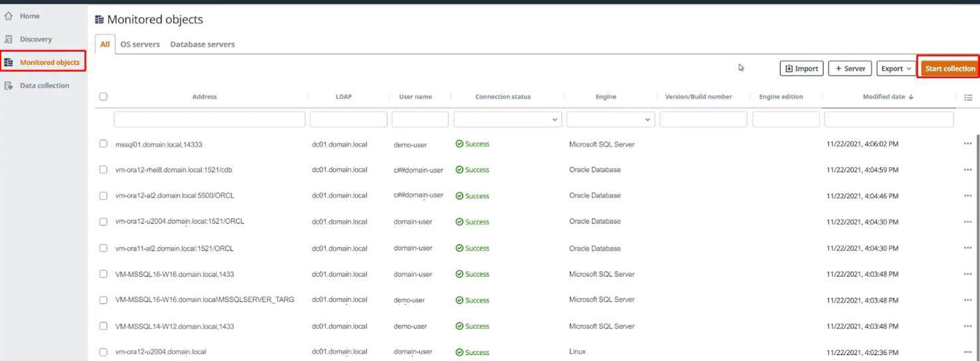
Task: Tick checkbox for vm-ora12-al2.domain.local:5500/ORCL
Action: tap(103, 196)
